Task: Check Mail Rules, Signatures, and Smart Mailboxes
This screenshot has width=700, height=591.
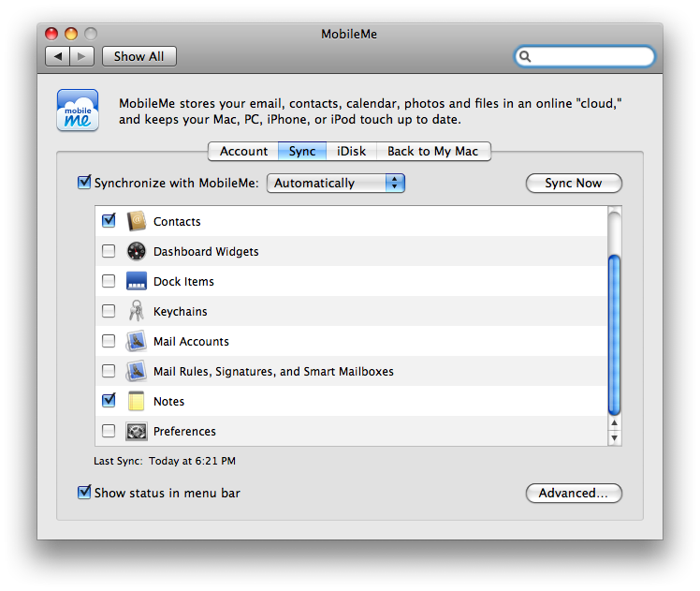Action: [x=109, y=371]
